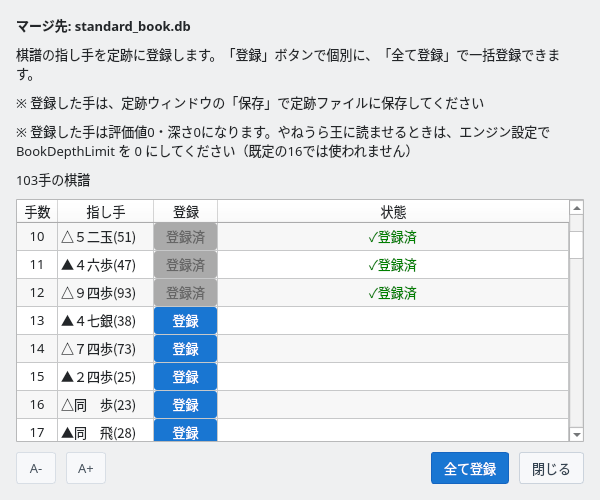Viewport: 600px width, 500px height.
Task: Click move number 13 cell
Action: point(37,321)
